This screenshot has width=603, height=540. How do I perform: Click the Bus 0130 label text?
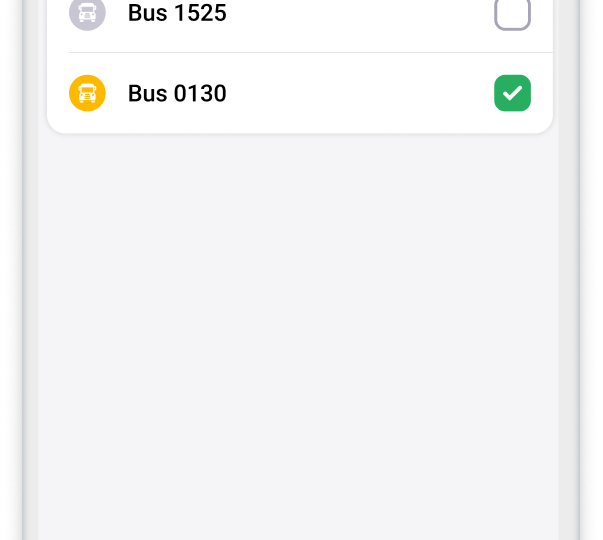(x=177, y=93)
